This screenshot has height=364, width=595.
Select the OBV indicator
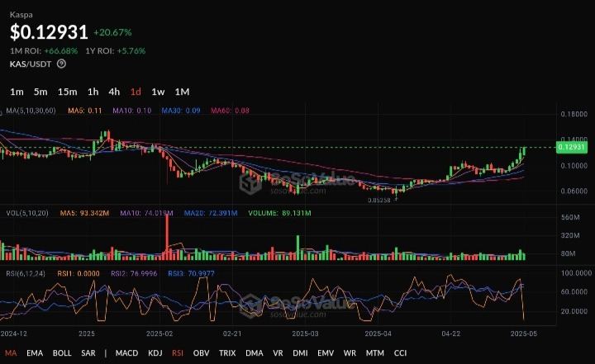click(202, 353)
